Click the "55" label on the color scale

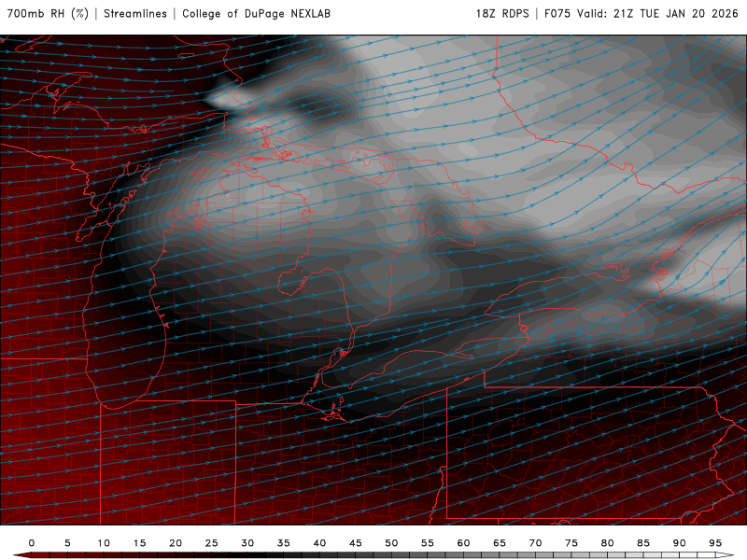pyautogui.click(x=428, y=543)
